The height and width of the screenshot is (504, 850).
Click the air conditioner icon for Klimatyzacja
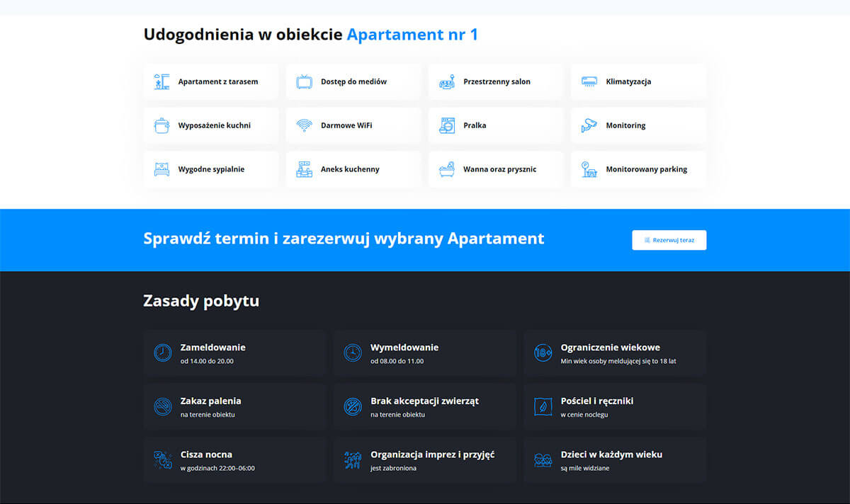(x=589, y=81)
